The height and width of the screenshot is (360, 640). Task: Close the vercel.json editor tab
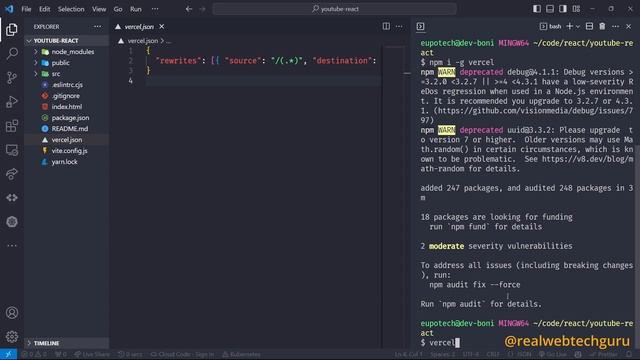click(x=162, y=27)
